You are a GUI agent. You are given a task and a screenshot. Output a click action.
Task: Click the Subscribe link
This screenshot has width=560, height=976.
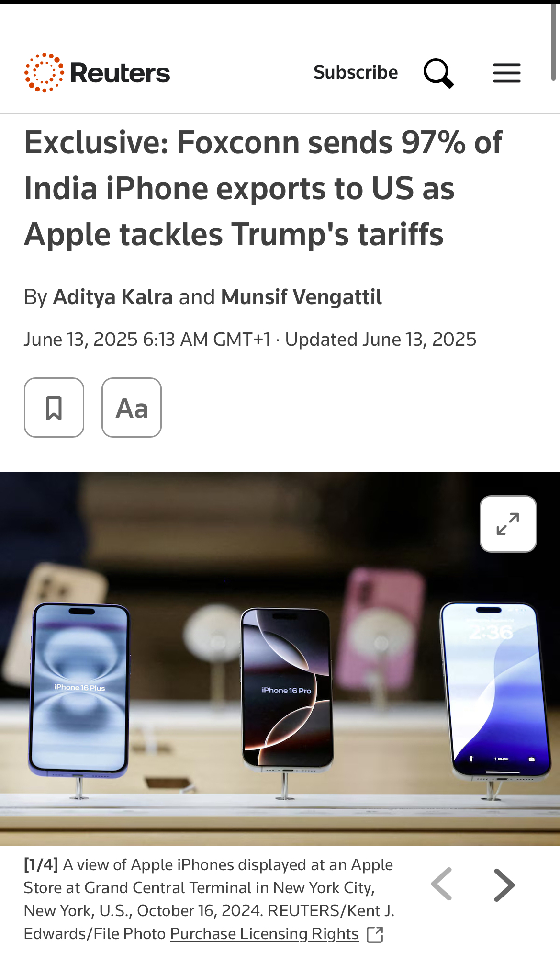pyautogui.click(x=356, y=72)
